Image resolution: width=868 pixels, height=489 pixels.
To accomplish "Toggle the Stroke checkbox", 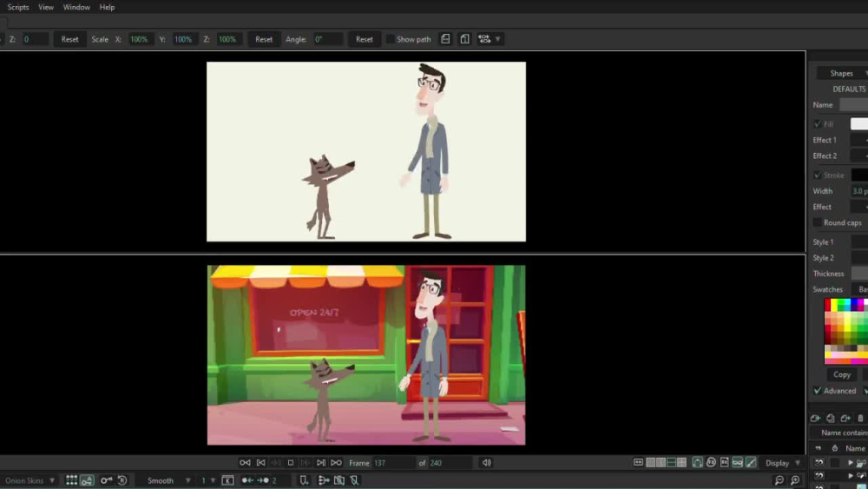I will 818,175.
